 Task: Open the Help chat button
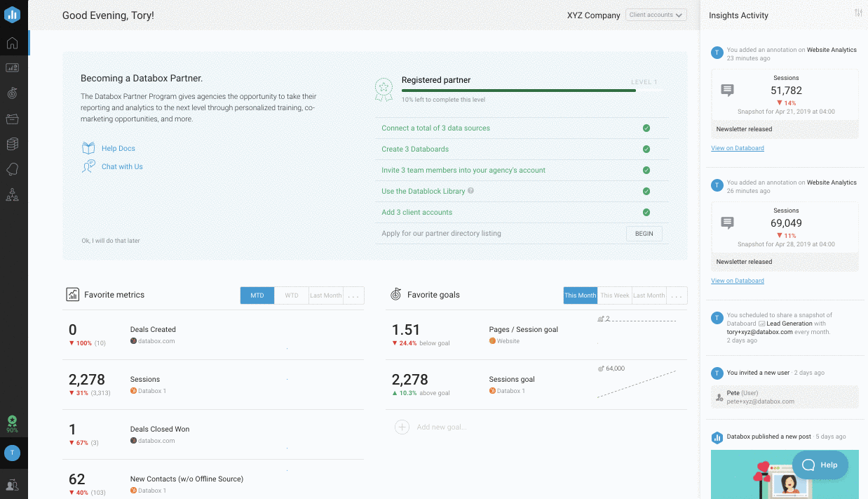[820, 465]
